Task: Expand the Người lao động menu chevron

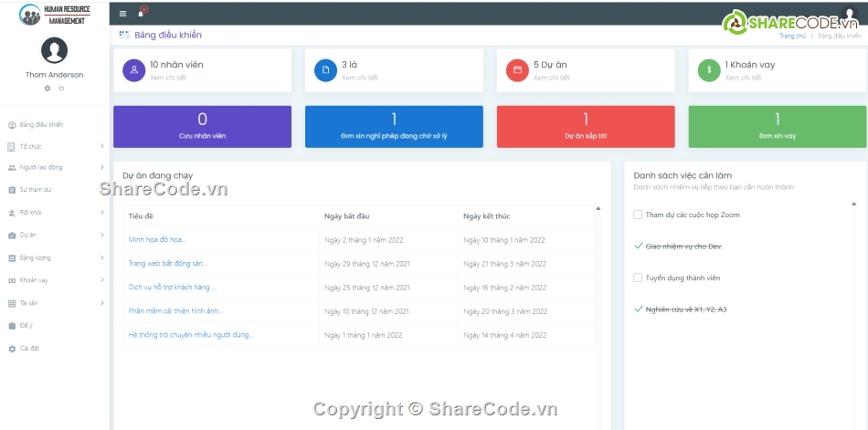Action: 101,167
